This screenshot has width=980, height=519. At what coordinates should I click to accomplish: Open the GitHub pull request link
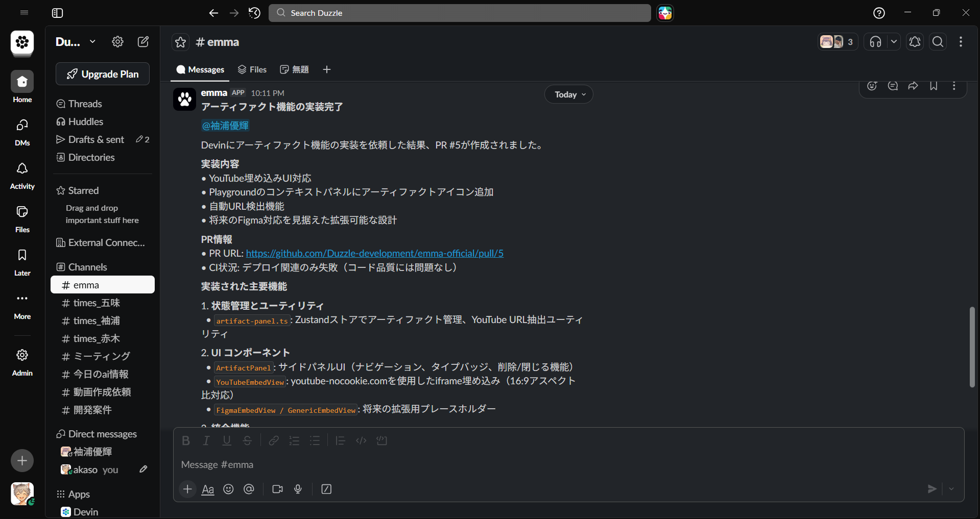(375, 253)
